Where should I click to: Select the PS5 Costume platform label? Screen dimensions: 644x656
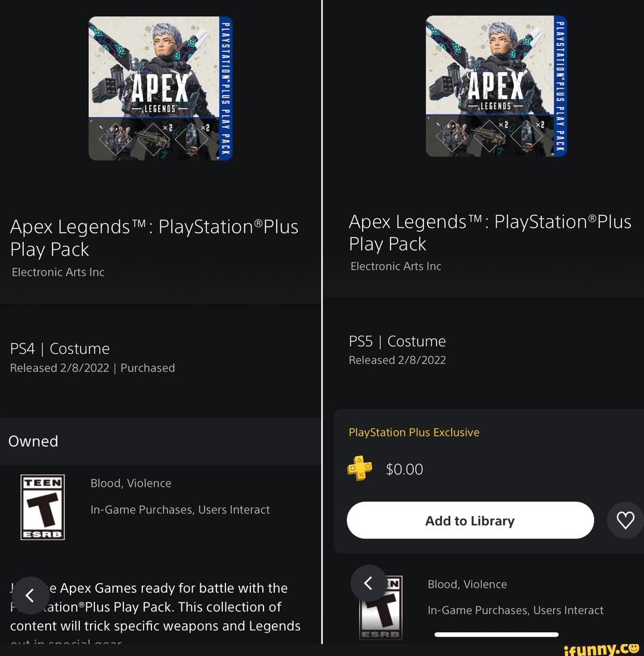[x=397, y=341]
